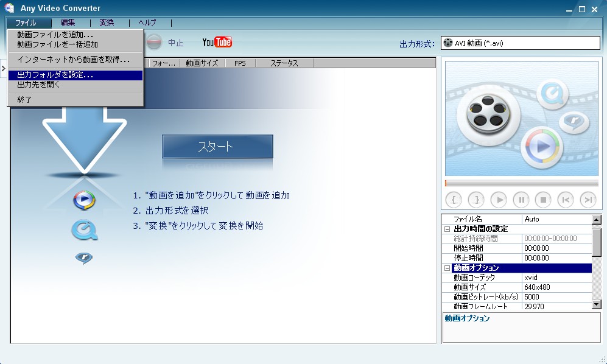Click the 開始時間 00:00:00 field

click(x=557, y=248)
